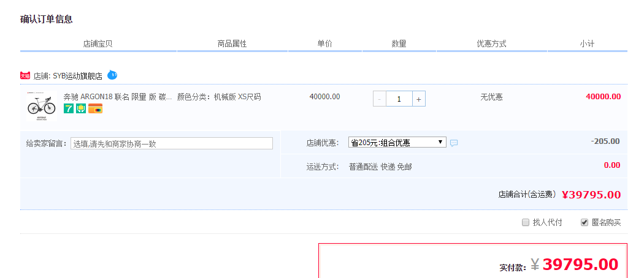Click the green shield guarantee badge
The image size is (644, 278).
pos(81,108)
